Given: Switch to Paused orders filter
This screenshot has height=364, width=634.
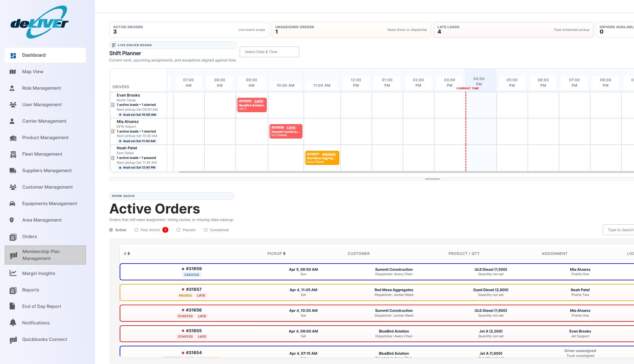Looking at the screenshot, I should [178, 230].
